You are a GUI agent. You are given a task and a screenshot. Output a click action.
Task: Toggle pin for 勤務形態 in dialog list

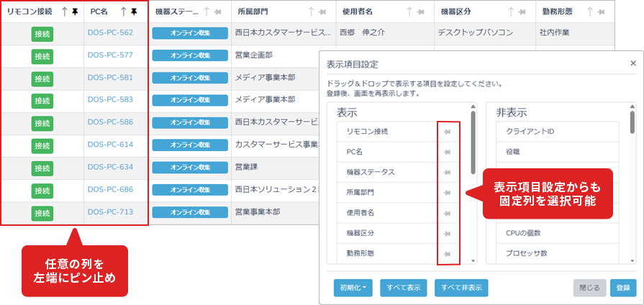[448, 254]
